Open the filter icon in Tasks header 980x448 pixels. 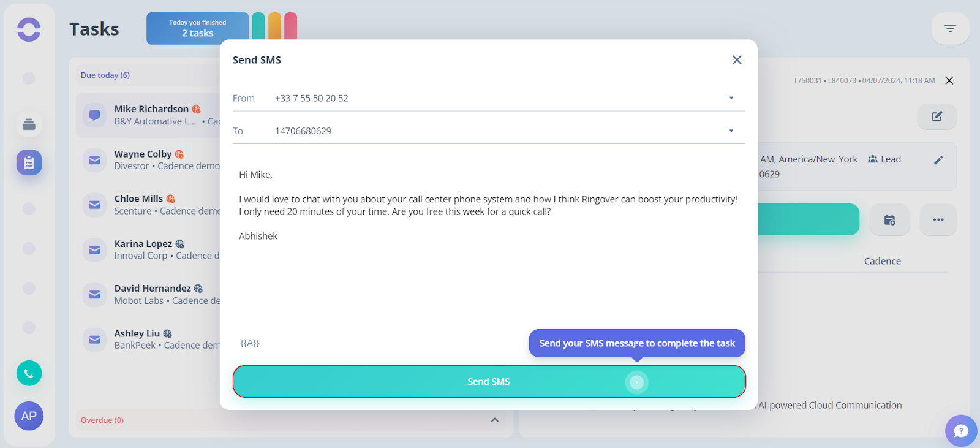950,28
